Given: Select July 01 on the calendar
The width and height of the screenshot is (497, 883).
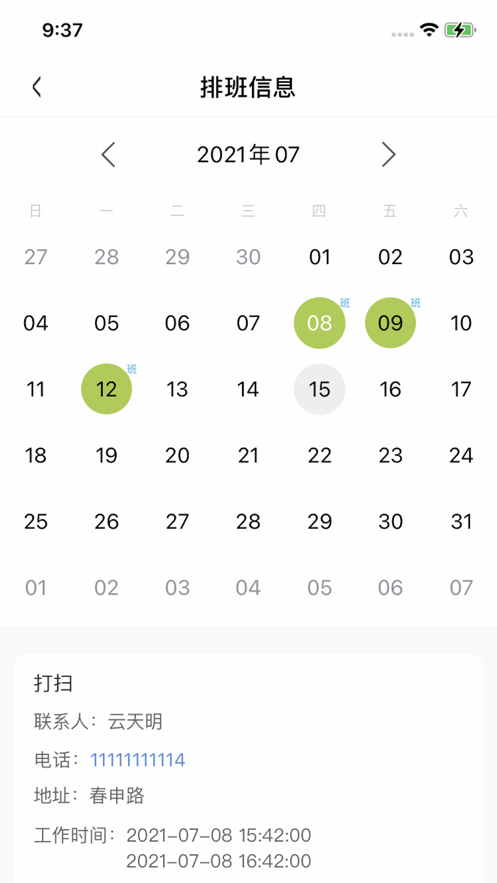Looking at the screenshot, I should (x=320, y=257).
